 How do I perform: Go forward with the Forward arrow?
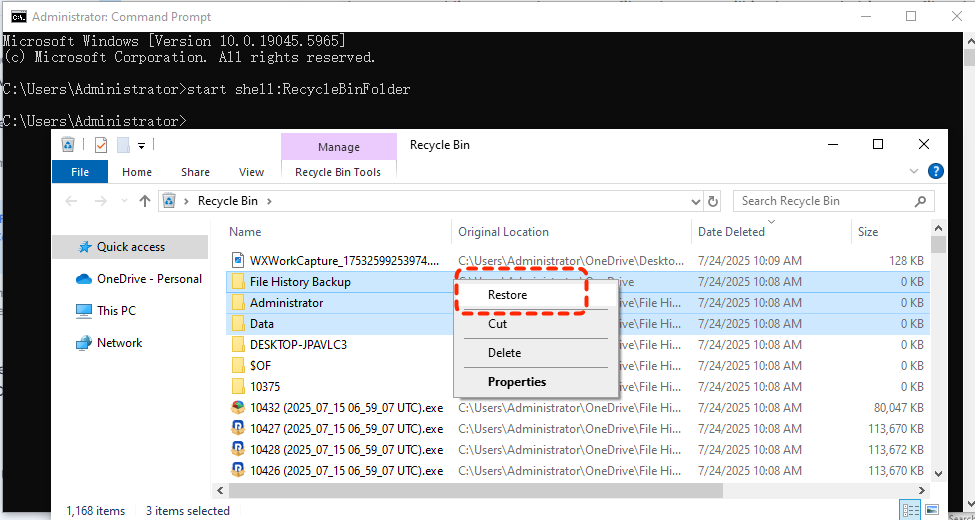[101, 201]
